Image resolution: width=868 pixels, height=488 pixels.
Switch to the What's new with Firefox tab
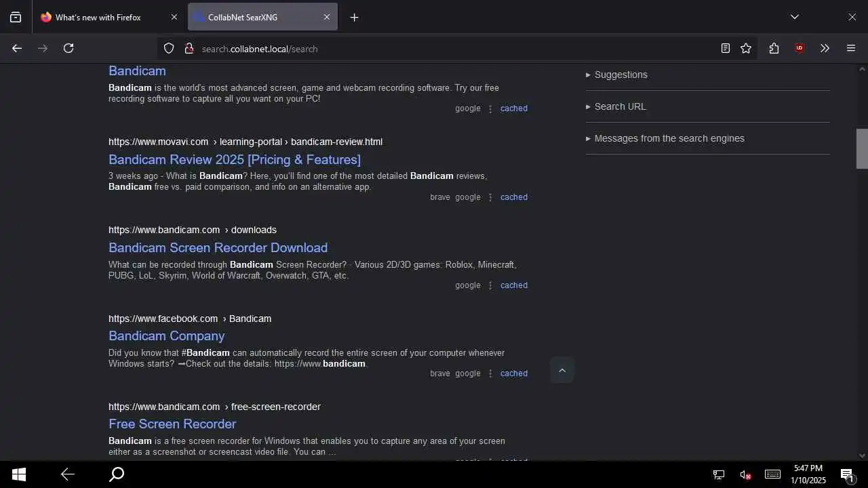click(108, 18)
